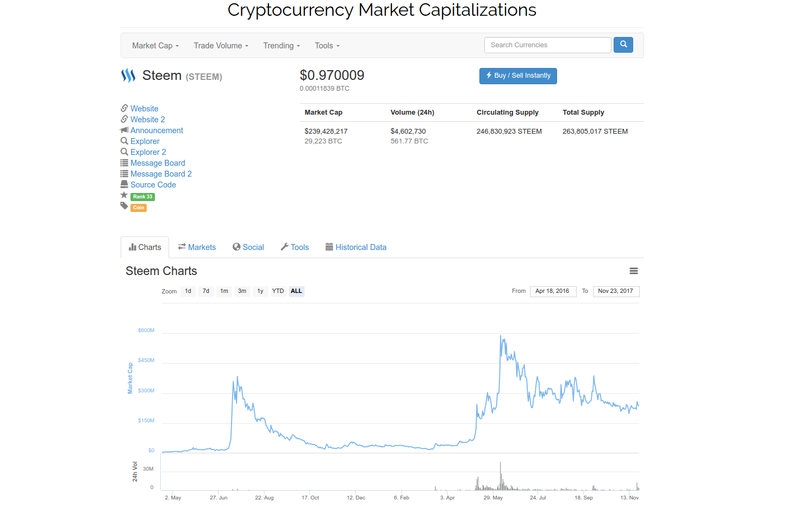Click the star icon beside Rank 33
The width and height of the screenshot is (812, 506).
point(124,195)
